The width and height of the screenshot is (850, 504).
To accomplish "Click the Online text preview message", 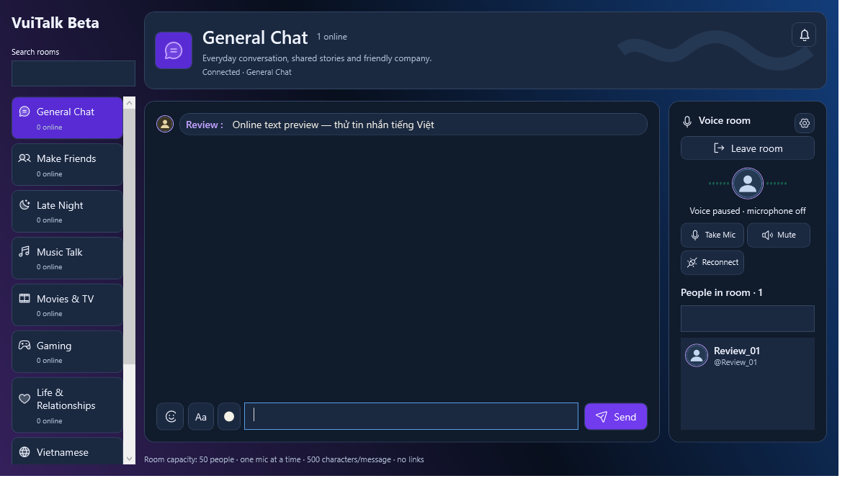I will point(334,125).
